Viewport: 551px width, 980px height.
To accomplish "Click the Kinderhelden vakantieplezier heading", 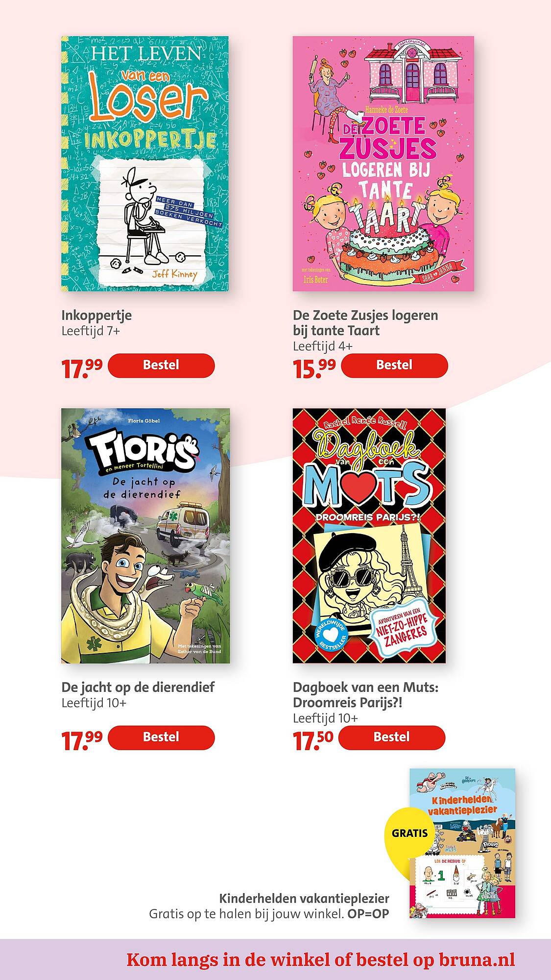I will [x=304, y=899].
